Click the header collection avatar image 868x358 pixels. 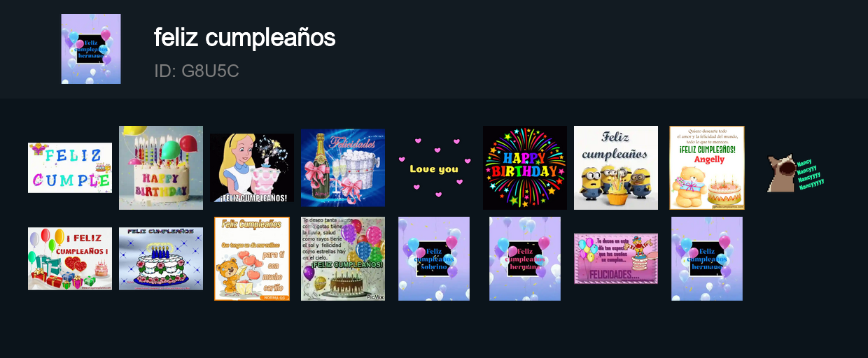pyautogui.click(x=91, y=49)
